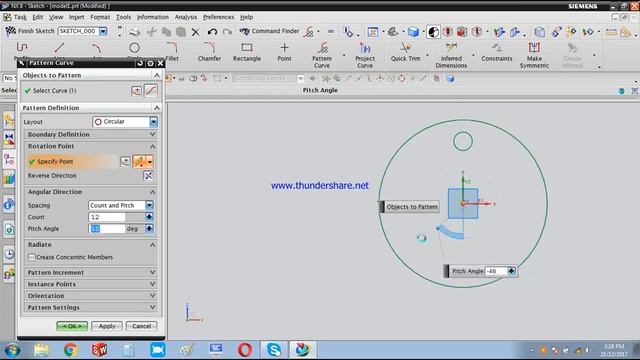The height and width of the screenshot is (360, 640).
Task: Select the Chamfer tool
Action: pyautogui.click(x=209, y=52)
